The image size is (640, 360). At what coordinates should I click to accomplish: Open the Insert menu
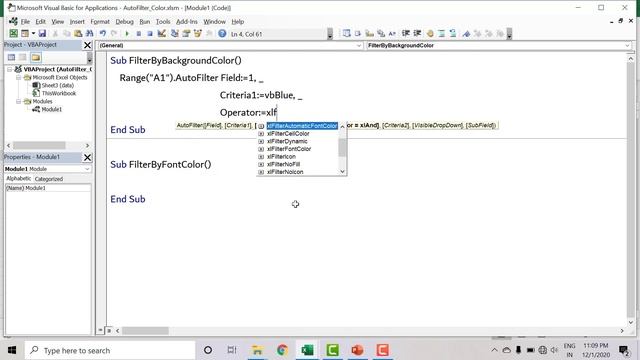77,22
